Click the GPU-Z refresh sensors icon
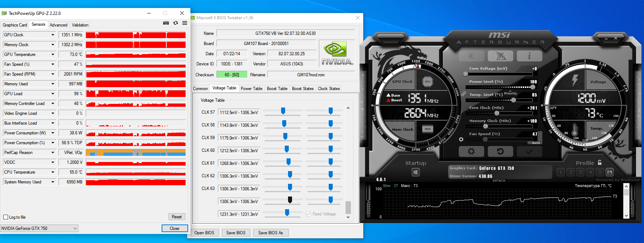 click(x=175, y=23)
